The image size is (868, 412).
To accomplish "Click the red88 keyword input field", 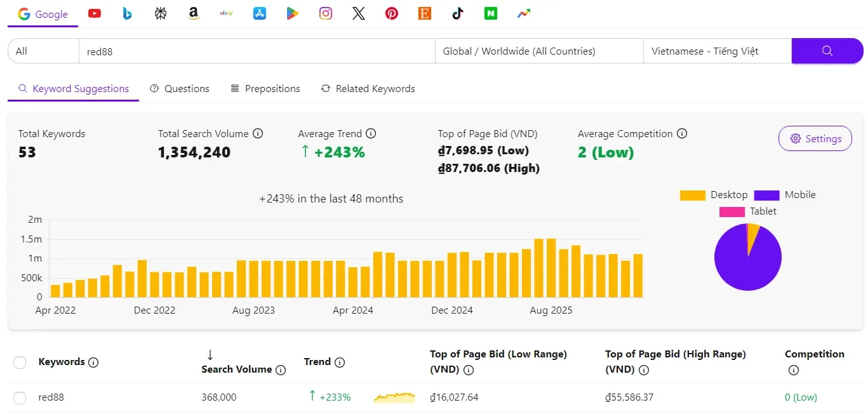I will coord(257,51).
